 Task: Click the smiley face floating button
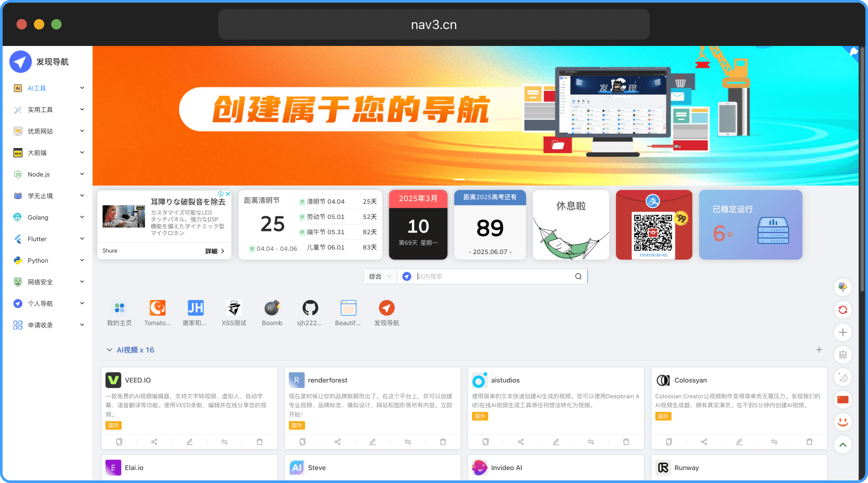tap(843, 422)
